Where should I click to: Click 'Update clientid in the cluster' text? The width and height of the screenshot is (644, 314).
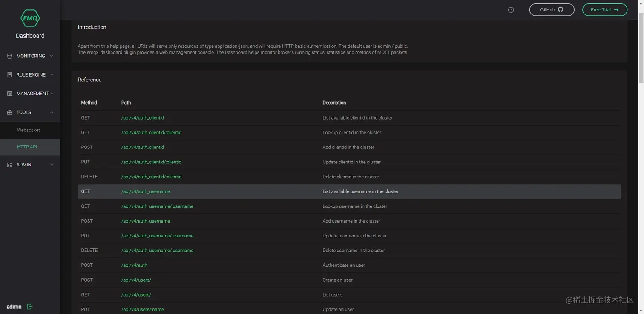pyautogui.click(x=352, y=162)
